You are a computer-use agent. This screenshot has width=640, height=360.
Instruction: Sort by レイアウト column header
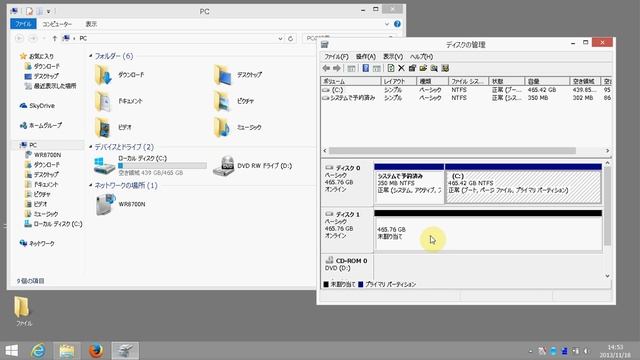click(398, 81)
